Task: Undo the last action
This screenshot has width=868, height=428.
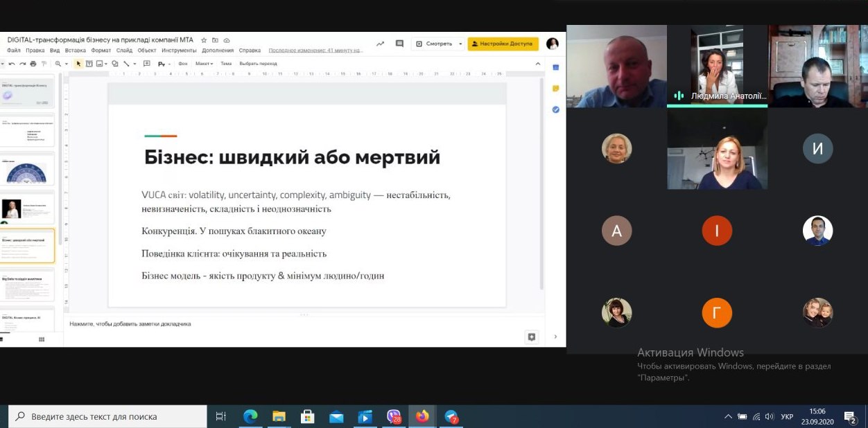Action: 12,64
